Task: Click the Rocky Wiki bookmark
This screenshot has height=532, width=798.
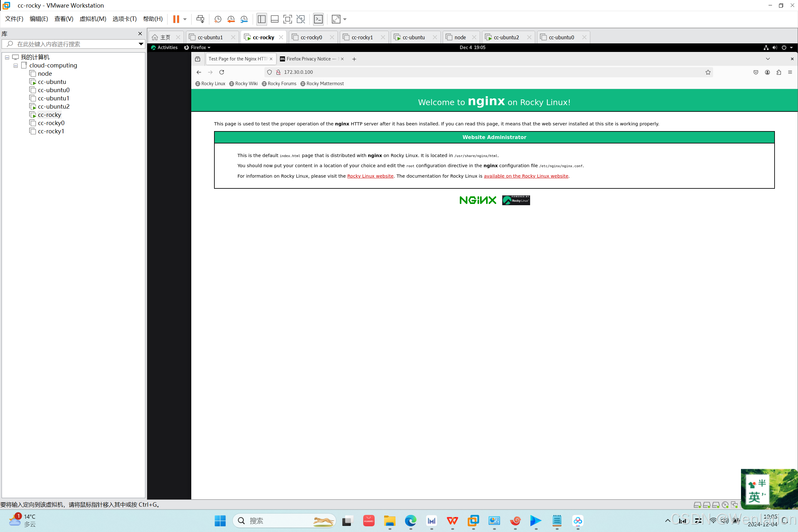Action: [243, 84]
